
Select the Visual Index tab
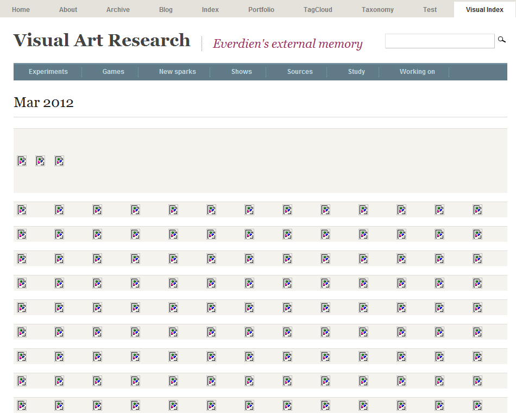coord(484,10)
